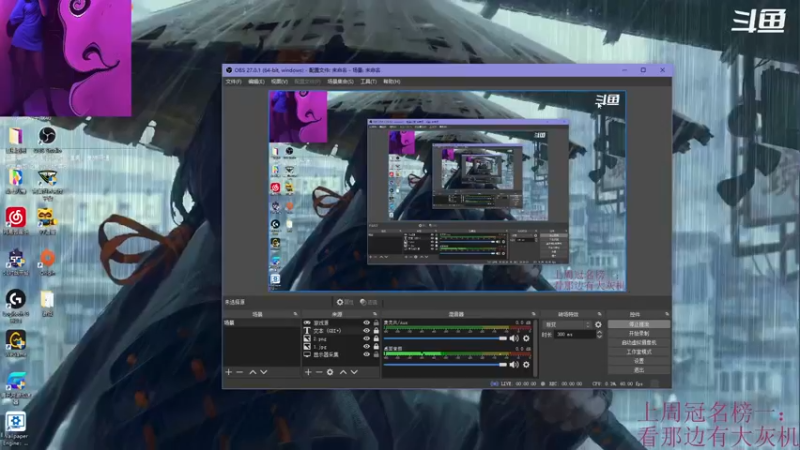The height and width of the screenshot is (450, 800).
Task: Remove source using the Sources panel minus icon
Action: [x=319, y=372]
